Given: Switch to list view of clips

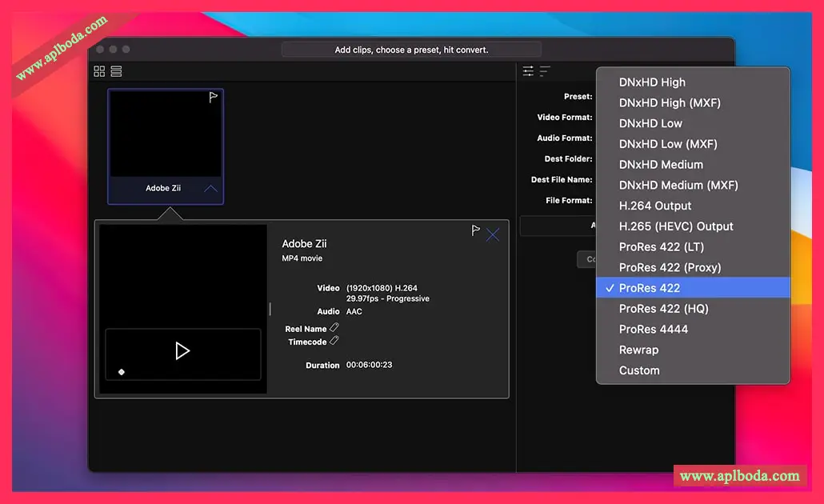Looking at the screenshot, I should pyautogui.click(x=116, y=71).
